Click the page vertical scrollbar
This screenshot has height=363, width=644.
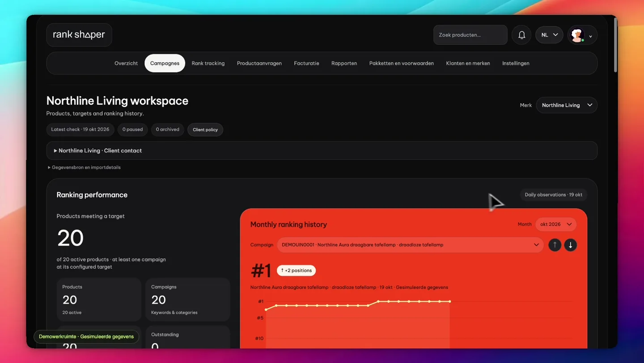coord(615,45)
